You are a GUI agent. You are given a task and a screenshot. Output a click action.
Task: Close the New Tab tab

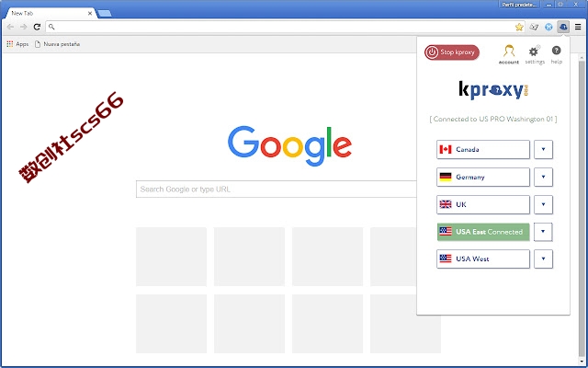click(x=90, y=13)
